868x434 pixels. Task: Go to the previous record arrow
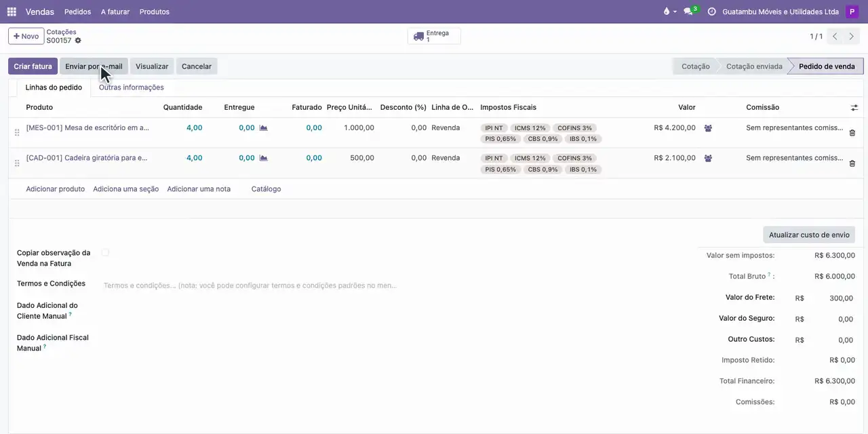[835, 37]
